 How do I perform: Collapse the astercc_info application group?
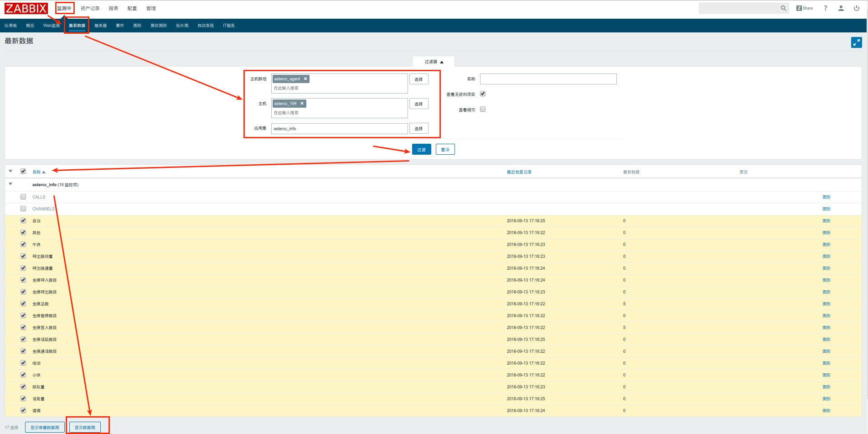click(x=10, y=184)
